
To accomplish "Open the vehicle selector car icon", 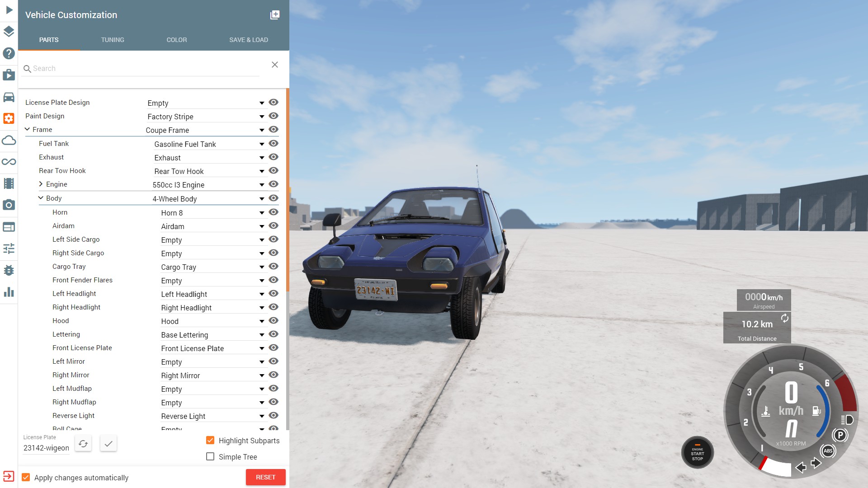I will pyautogui.click(x=9, y=97).
